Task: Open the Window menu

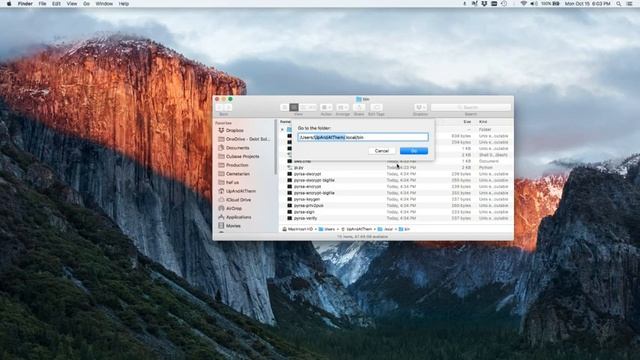Action: coord(104,4)
